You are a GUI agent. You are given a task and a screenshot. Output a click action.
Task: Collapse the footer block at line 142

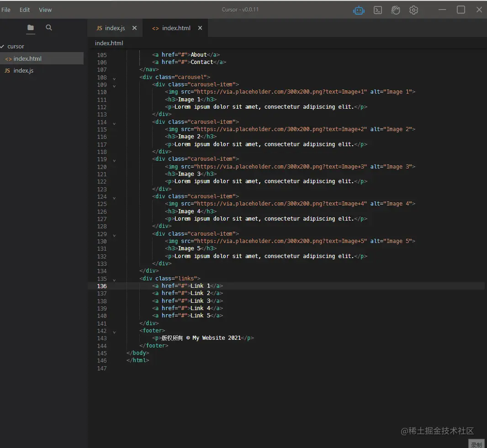[114, 332]
